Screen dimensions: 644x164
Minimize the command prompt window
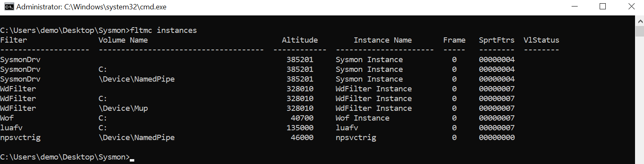pos(574,6)
